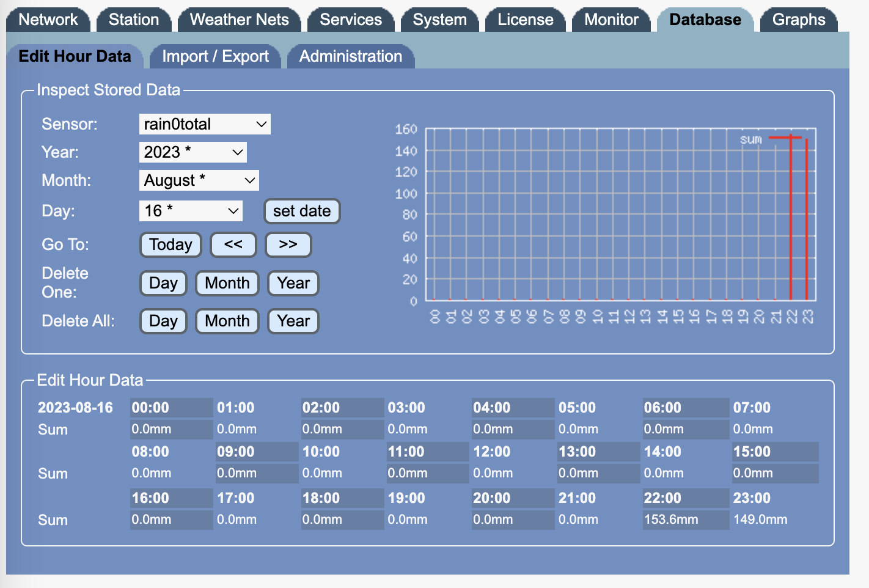Click Delete One Month button
Viewport: 869px width, 588px height.
click(x=227, y=283)
